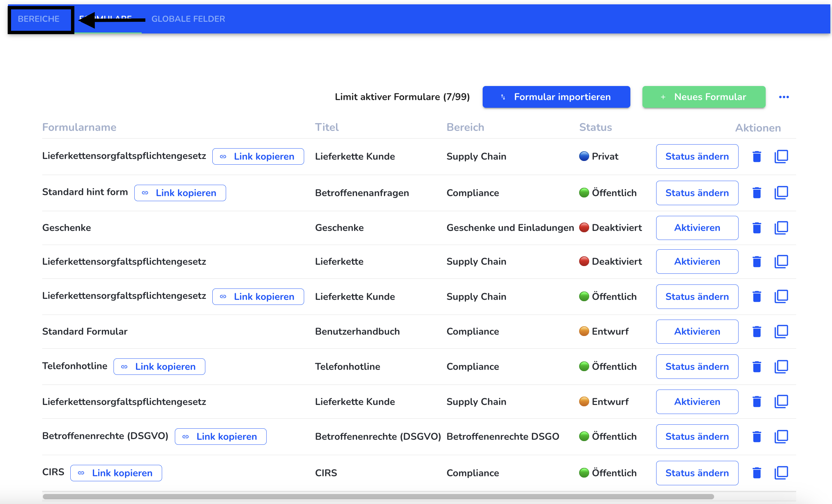Select the Betroffenenanfragen title cell
The image size is (832, 504).
362,193
